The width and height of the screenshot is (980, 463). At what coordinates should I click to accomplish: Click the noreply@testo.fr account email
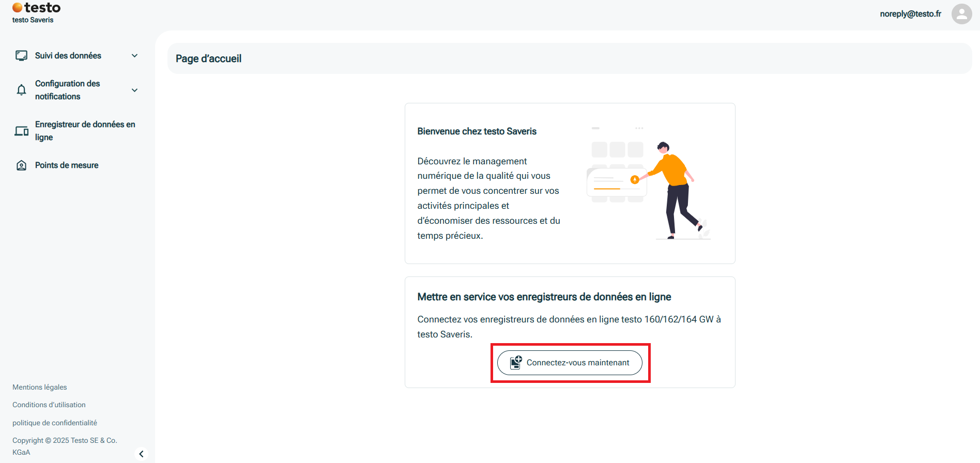coord(910,14)
